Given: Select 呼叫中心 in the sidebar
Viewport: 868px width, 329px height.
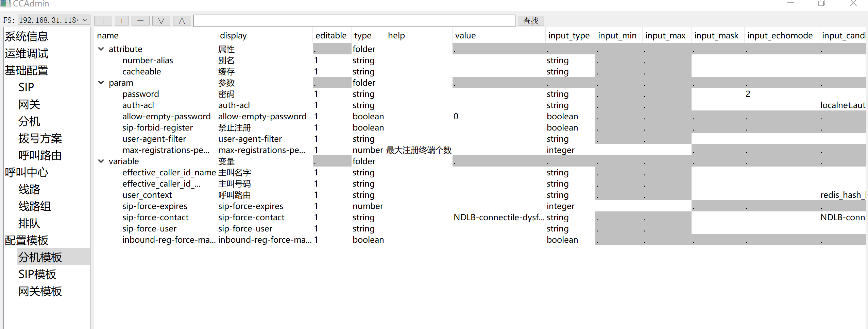Looking at the screenshot, I should point(27,172).
